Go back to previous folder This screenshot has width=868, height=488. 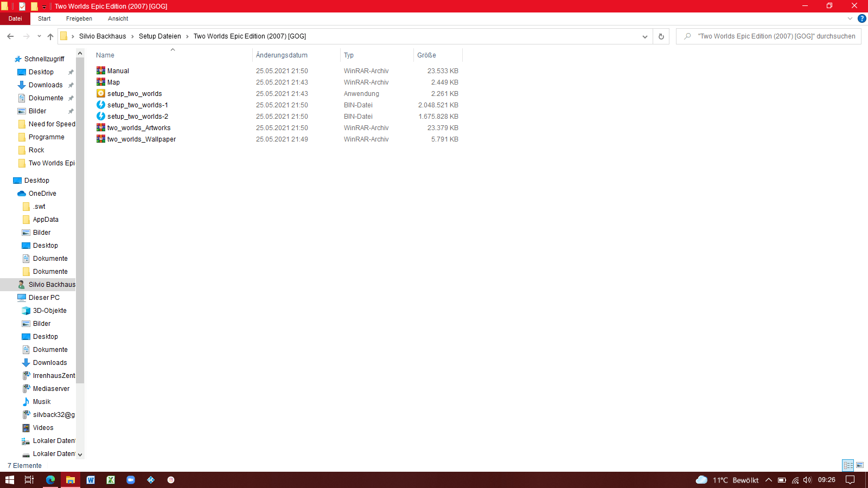click(x=10, y=36)
